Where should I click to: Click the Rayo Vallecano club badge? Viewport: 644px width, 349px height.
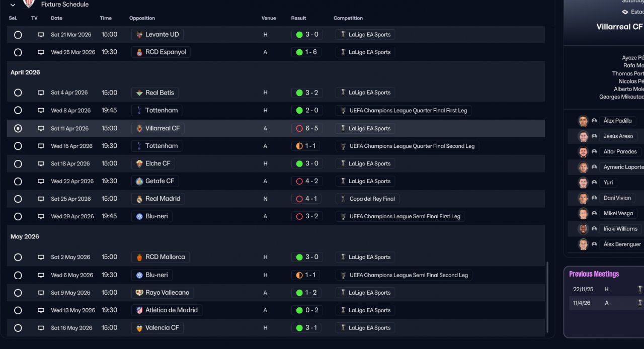point(139,293)
